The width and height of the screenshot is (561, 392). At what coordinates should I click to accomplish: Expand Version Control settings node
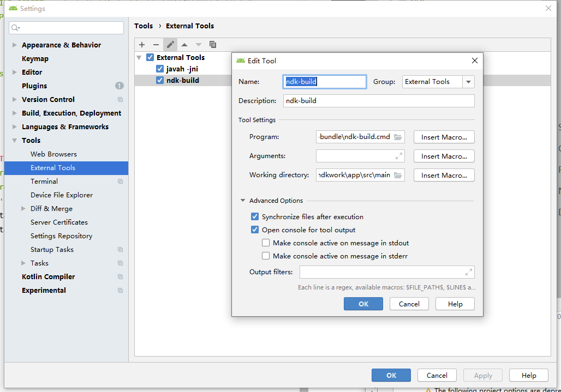tap(15, 99)
